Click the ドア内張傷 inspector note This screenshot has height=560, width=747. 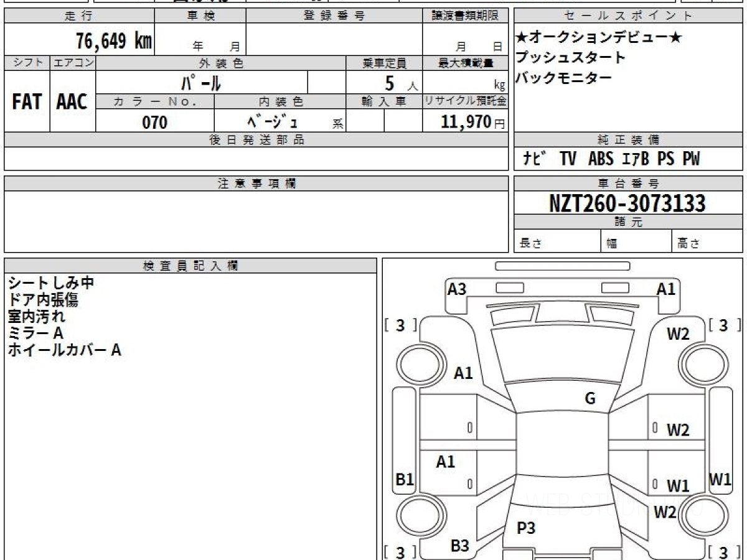[x=43, y=300]
